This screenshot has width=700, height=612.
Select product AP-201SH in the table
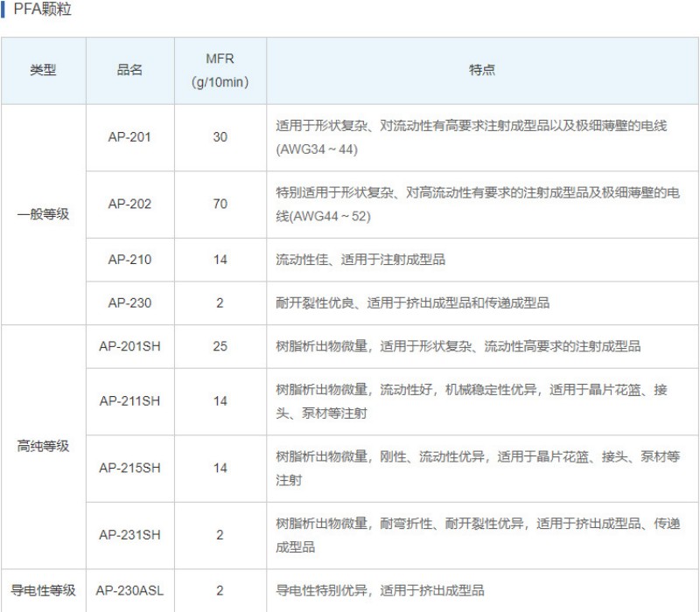[x=129, y=346]
